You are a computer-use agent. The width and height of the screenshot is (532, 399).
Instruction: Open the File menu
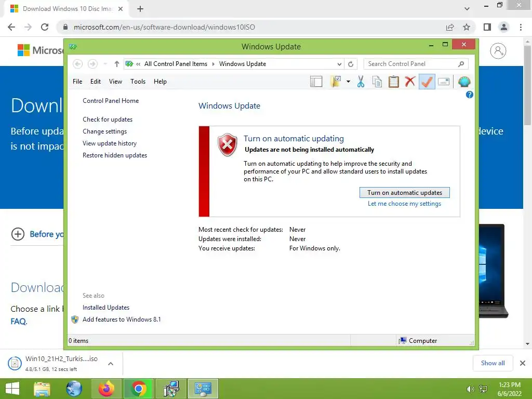77,82
